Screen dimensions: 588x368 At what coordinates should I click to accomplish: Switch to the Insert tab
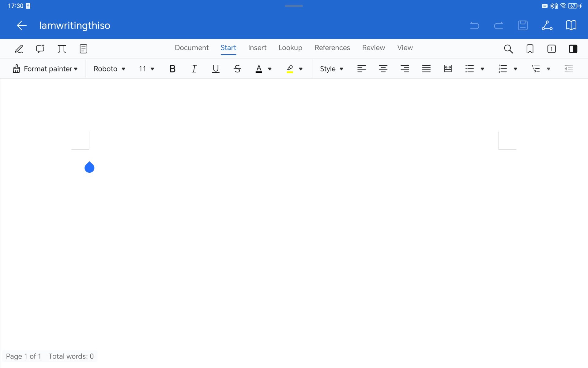(257, 48)
